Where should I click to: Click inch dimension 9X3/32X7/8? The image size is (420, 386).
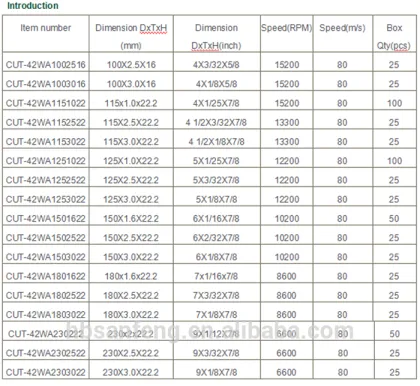pyautogui.click(x=216, y=353)
